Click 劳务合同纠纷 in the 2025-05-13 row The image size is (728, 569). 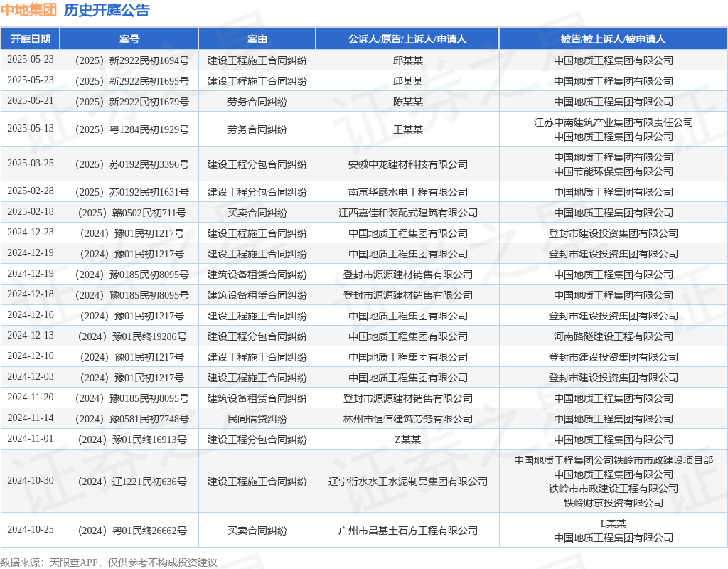[x=257, y=129]
